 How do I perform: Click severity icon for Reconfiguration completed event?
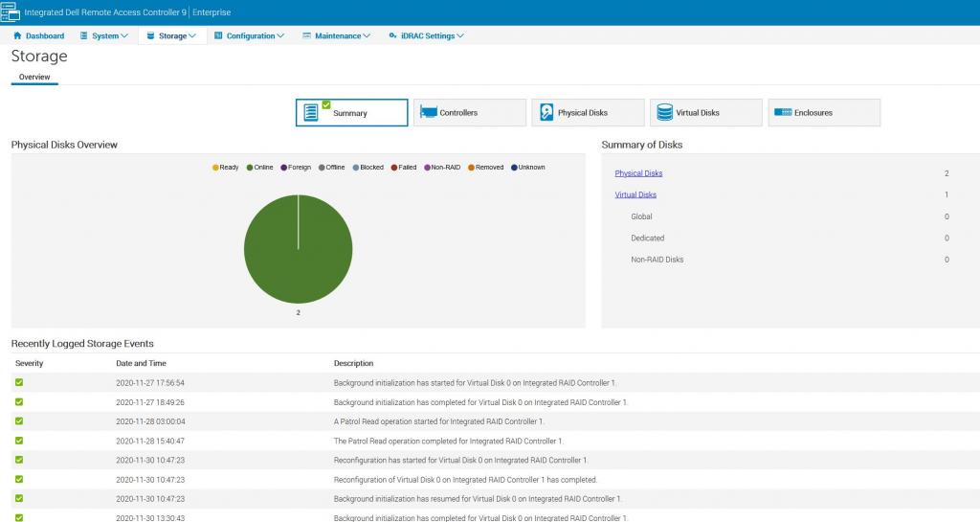point(19,479)
